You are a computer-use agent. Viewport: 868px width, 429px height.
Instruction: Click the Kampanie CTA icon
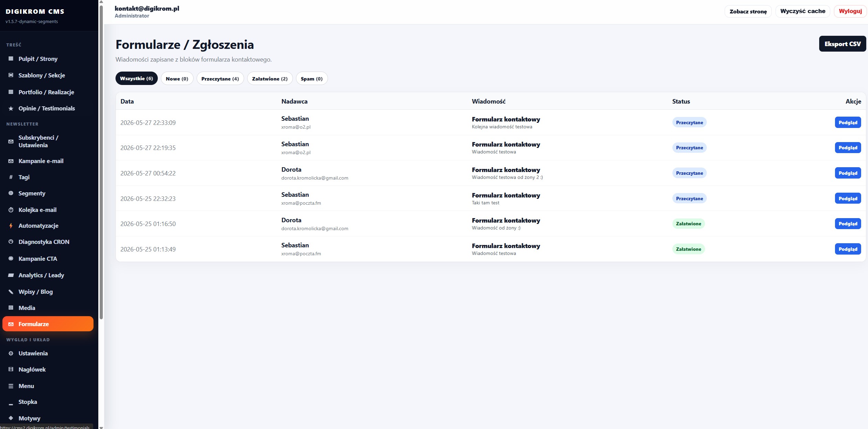11,259
